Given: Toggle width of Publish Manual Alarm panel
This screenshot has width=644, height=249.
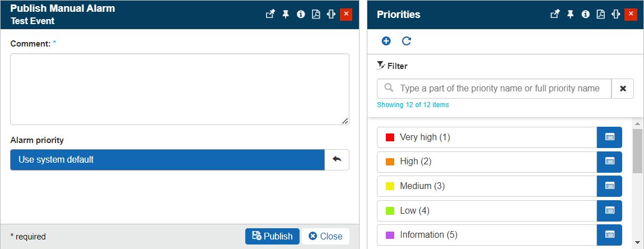Looking at the screenshot, I should [x=331, y=15].
